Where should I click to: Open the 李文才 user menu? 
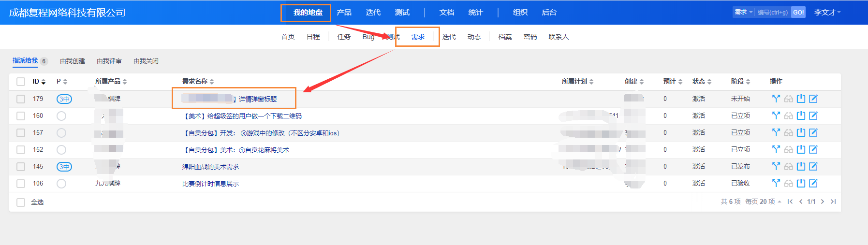827,12
